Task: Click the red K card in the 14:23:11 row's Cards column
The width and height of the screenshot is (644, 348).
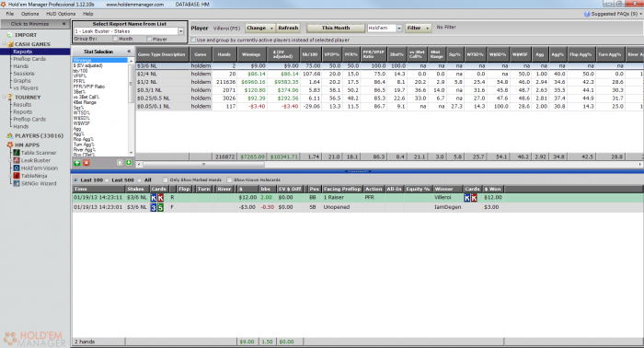Action: click(x=161, y=198)
